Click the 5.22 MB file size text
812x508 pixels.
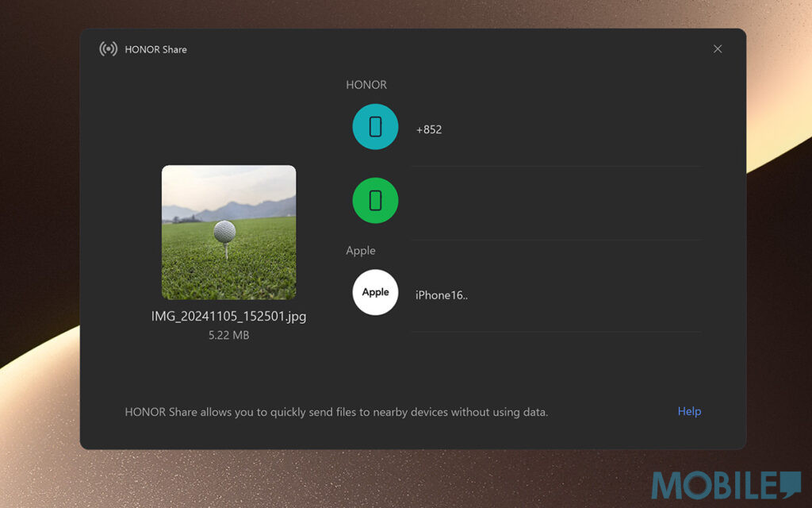pyautogui.click(x=229, y=336)
